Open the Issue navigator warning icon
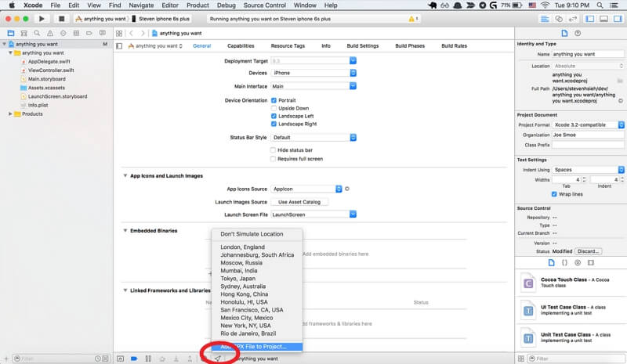The width and height of the screenshot is (627, 364). click(x=50, y=33)
